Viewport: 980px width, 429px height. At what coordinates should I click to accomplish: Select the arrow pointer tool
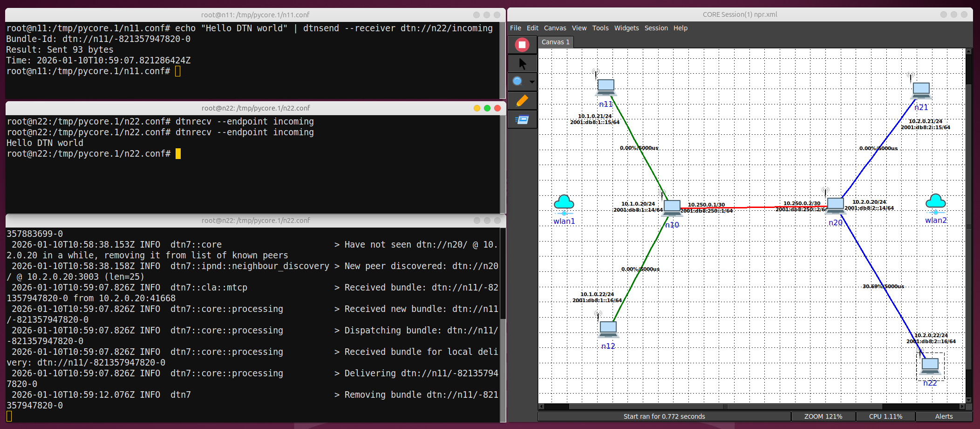[x=522, y=63]
